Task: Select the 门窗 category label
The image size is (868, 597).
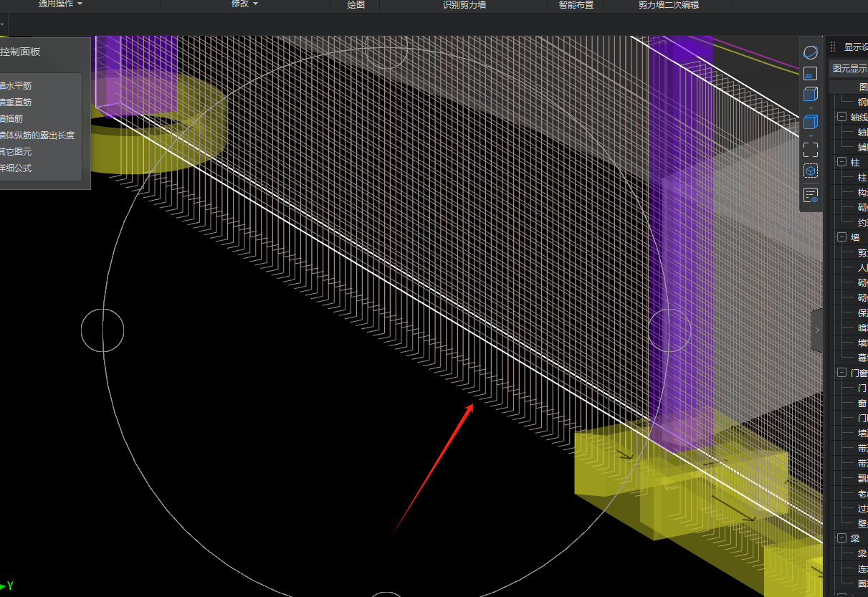Action: tap(859, 373)
